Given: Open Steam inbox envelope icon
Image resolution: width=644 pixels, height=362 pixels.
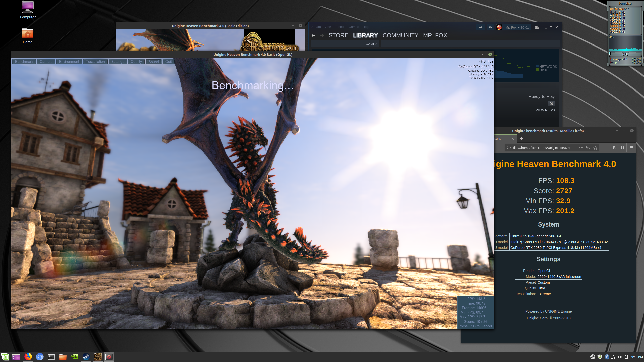Looking at the screenshot, I should 490,27.
